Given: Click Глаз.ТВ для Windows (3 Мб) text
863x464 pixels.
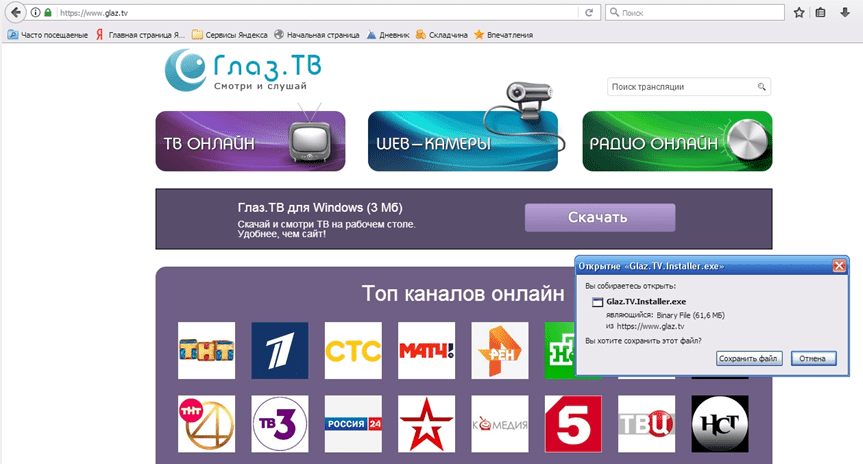Looking at the screenshot, I should point(320,208).
